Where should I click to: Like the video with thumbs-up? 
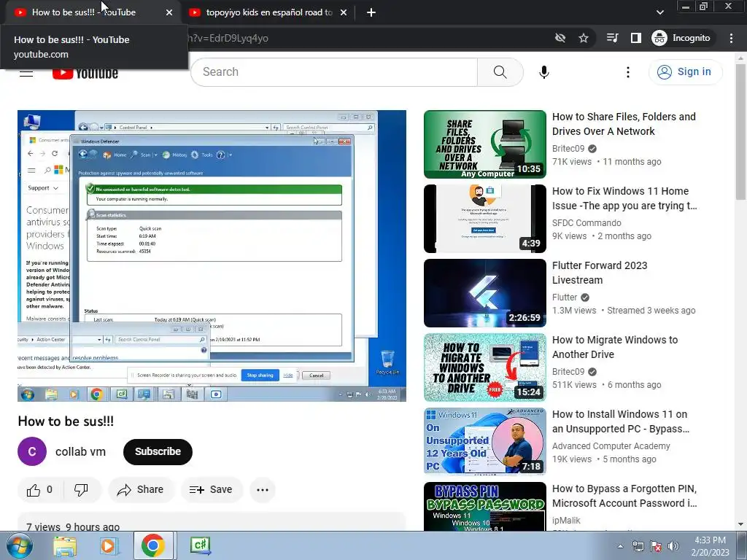(39, 489)
